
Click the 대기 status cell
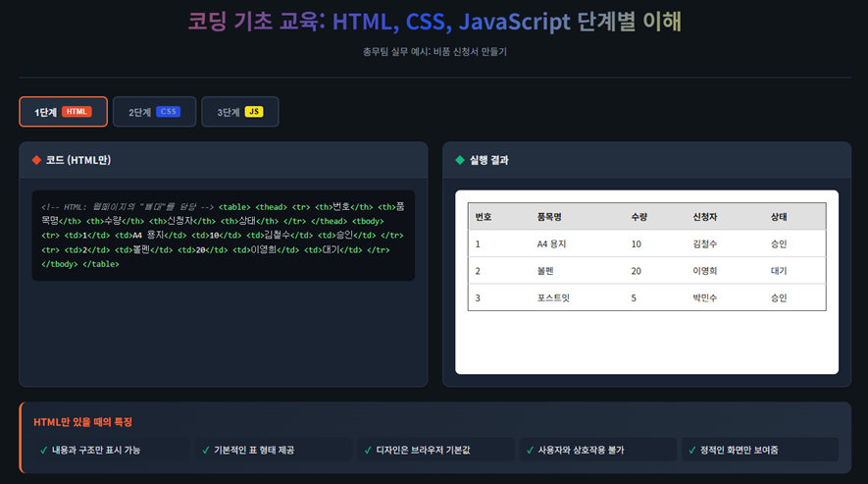[779, 271]
